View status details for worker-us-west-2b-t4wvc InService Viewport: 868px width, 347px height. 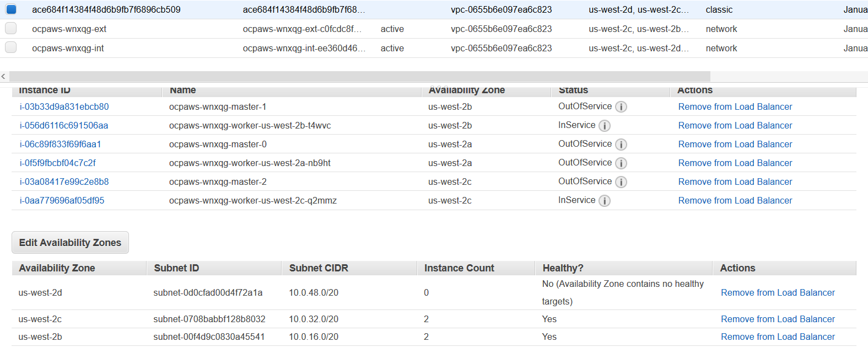[605, 125]
